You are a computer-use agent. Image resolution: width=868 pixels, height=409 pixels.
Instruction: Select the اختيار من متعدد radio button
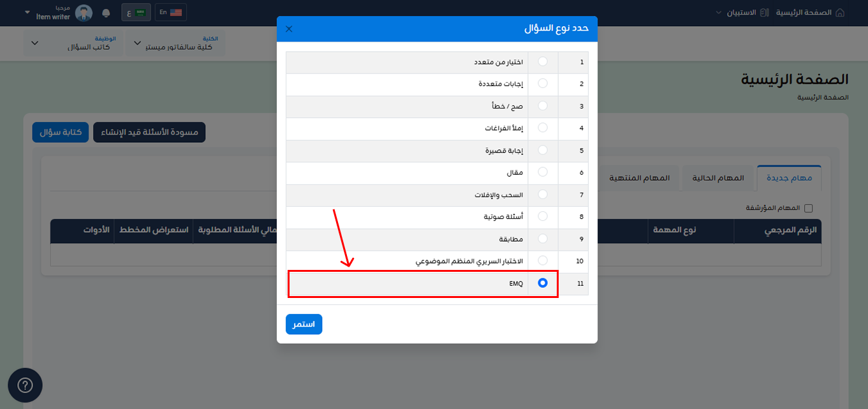[x=543, y=62]
